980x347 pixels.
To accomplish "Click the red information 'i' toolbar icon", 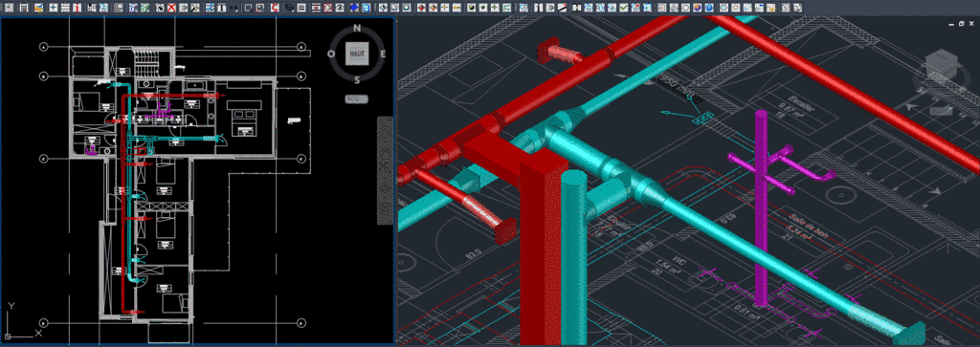I will point(77,8).
